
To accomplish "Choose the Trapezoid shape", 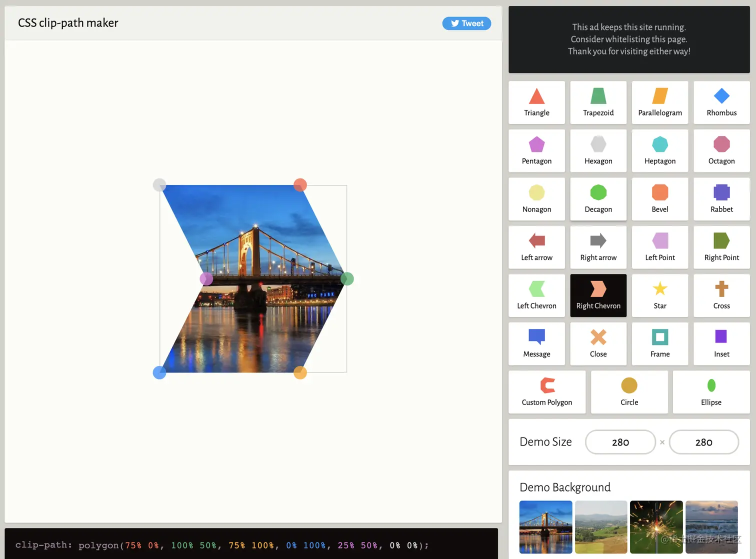I will pos(598,102).
